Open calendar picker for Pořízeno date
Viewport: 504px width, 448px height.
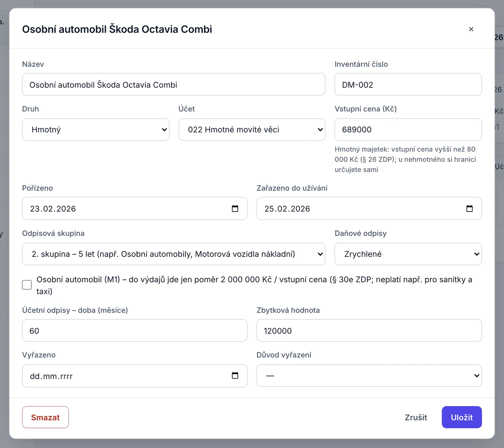point(235,208)
